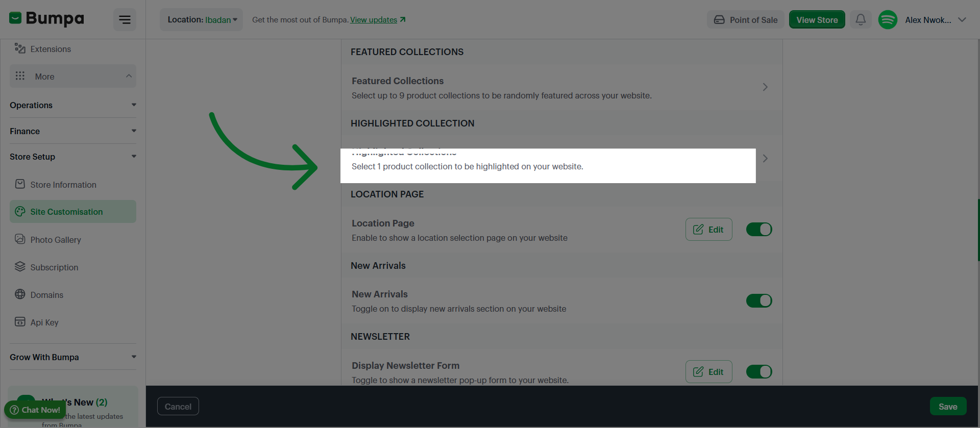The image size is (980, 428).
Task: Click the Subscription layers icon
Action: tap(20, 267)
